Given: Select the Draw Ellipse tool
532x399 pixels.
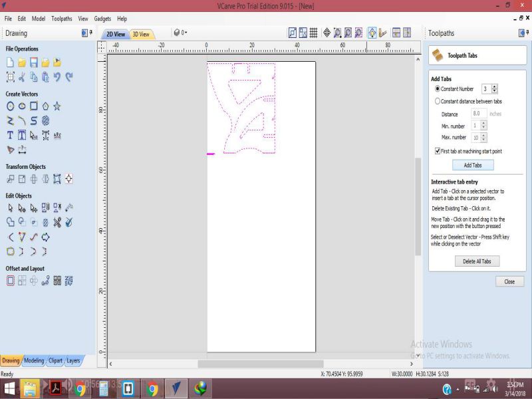Looking at the screenshot, I should tap(22, 106).
